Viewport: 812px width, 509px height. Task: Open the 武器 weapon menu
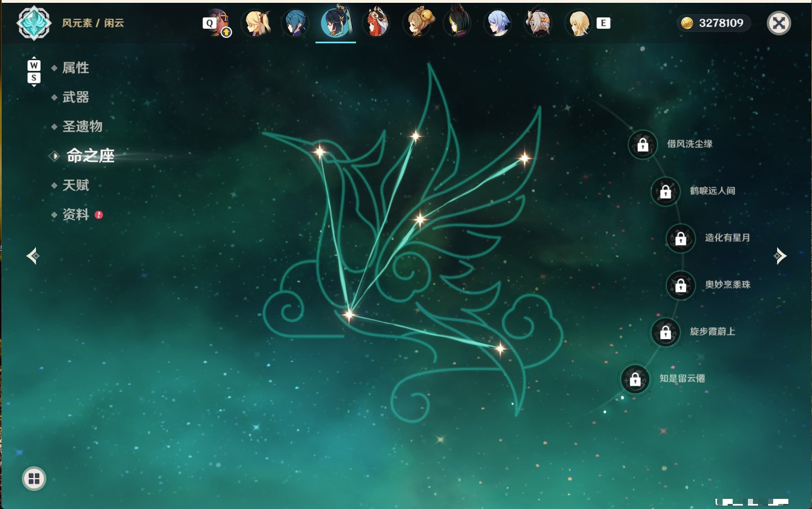(75, 97)
